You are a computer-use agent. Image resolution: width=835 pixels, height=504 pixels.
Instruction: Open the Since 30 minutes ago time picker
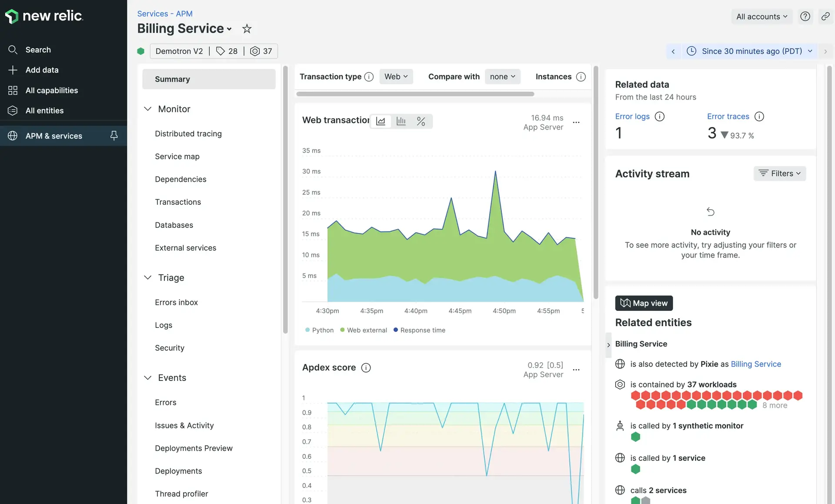point(749,51)
